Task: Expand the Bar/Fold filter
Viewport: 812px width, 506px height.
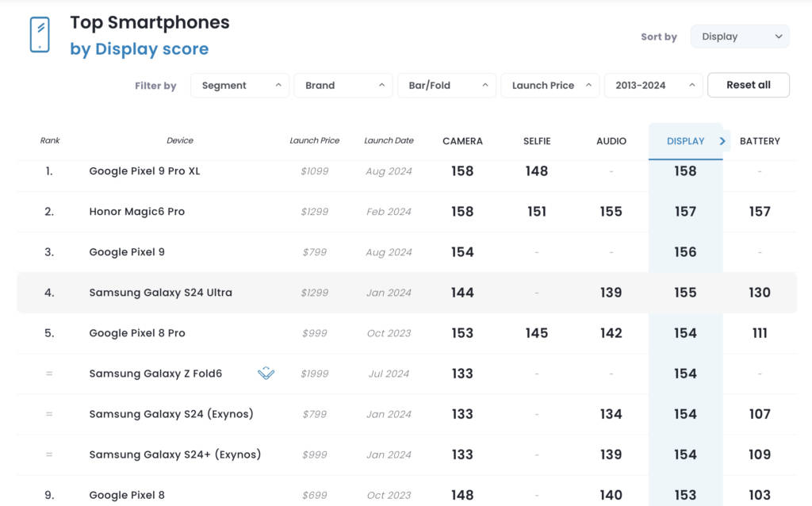Action: (x=446, y=86)
